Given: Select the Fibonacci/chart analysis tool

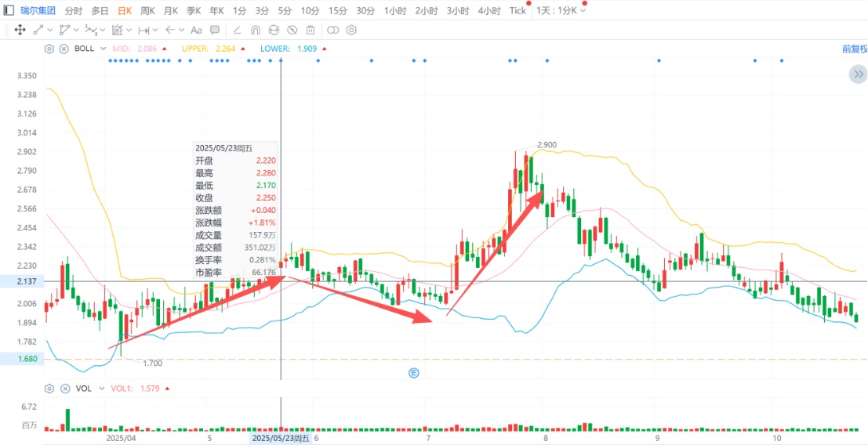Looking at the screenshot, I should pos(118,30).
